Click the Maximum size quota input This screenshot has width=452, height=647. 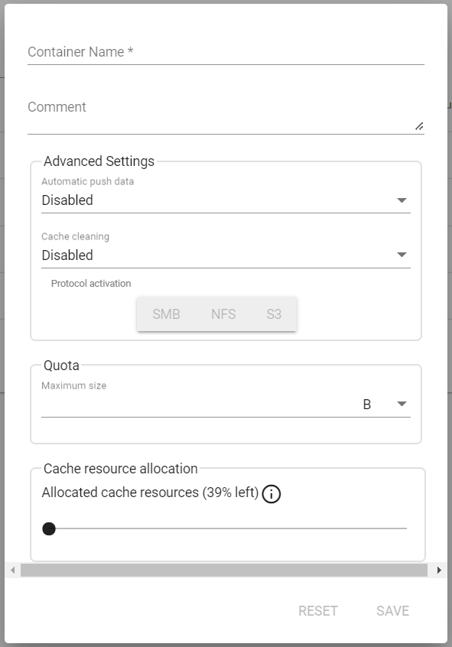[x=198, y=404]
